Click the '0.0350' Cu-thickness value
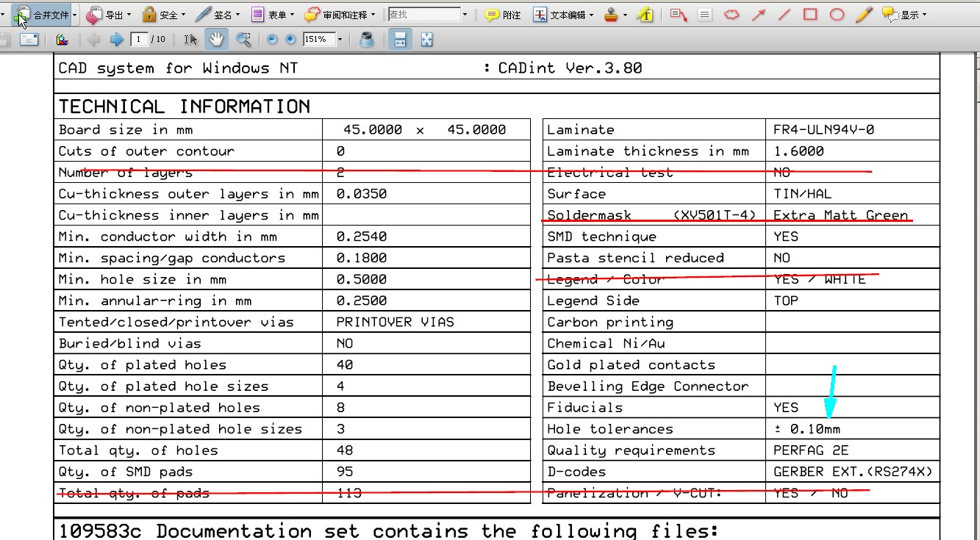 click(361, 194)
